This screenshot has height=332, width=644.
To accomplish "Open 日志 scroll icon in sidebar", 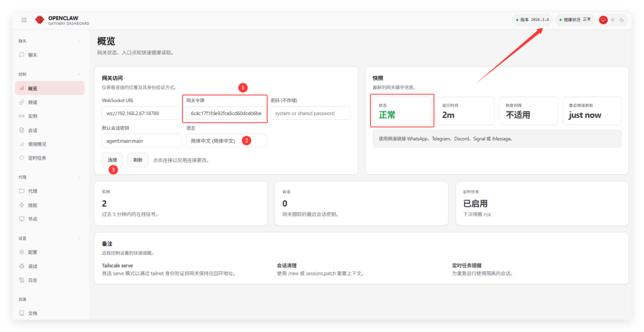I will (22, 280).
